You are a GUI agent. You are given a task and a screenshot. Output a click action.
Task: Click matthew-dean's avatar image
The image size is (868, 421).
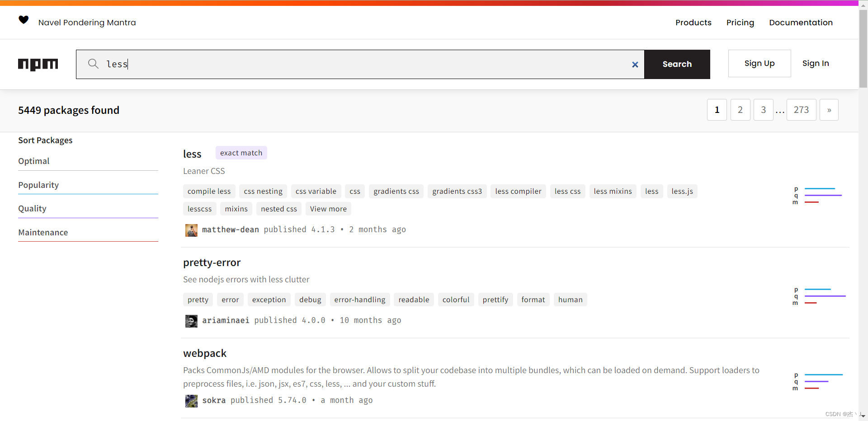coord(191,230)
